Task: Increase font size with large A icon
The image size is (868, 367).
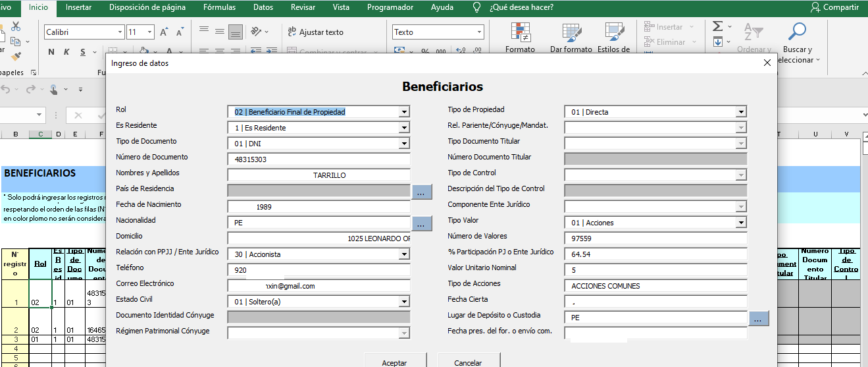Action: coord(164,32)
